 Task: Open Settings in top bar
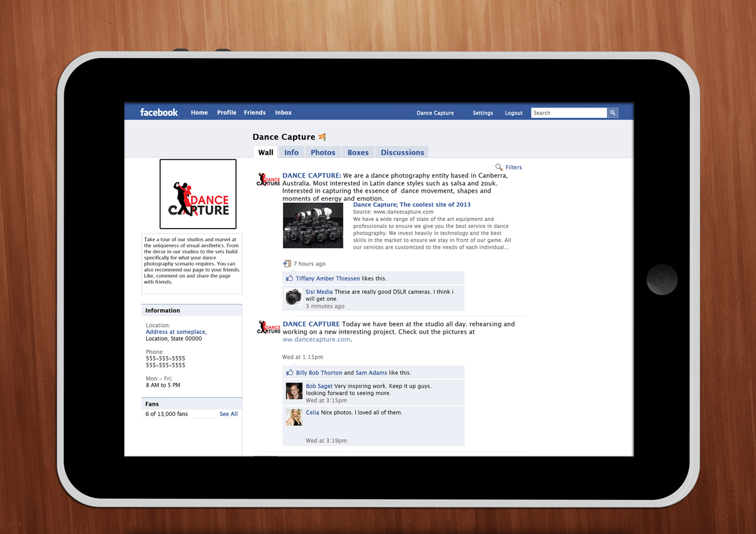tap(483, 113)
